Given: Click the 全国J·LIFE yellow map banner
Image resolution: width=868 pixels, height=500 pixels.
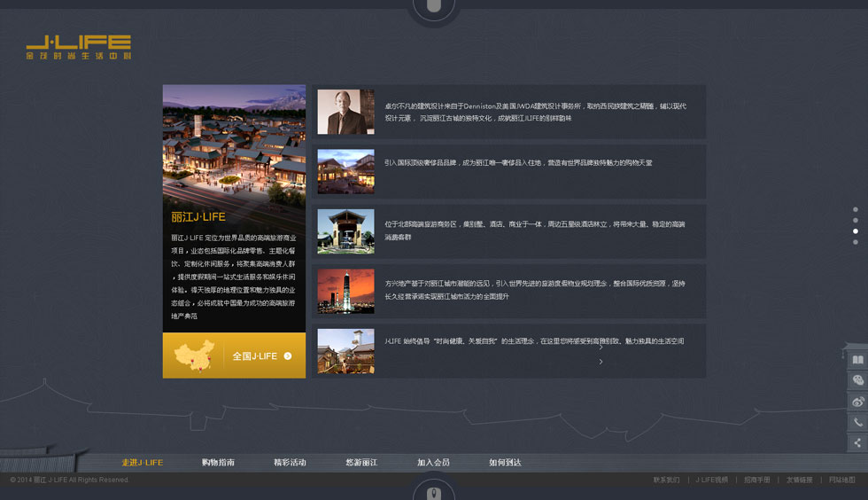Looking at the screenshot, I should pos(234,355).
